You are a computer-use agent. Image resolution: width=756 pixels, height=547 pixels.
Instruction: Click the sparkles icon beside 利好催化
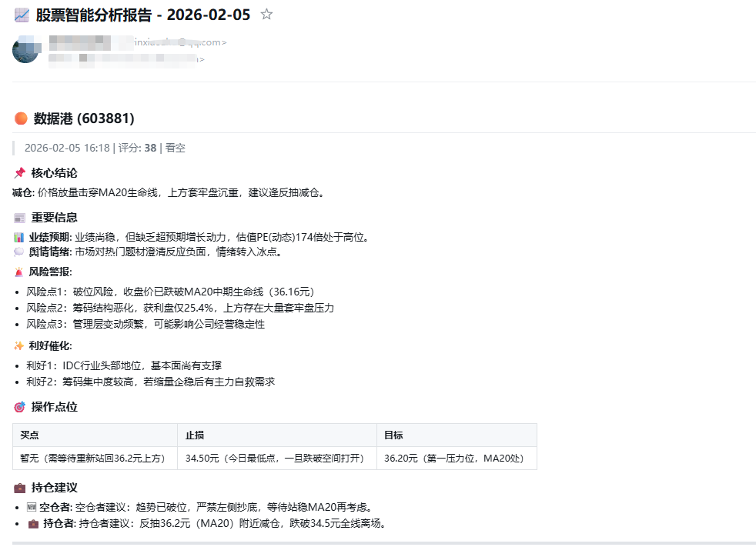pos(18,345)
